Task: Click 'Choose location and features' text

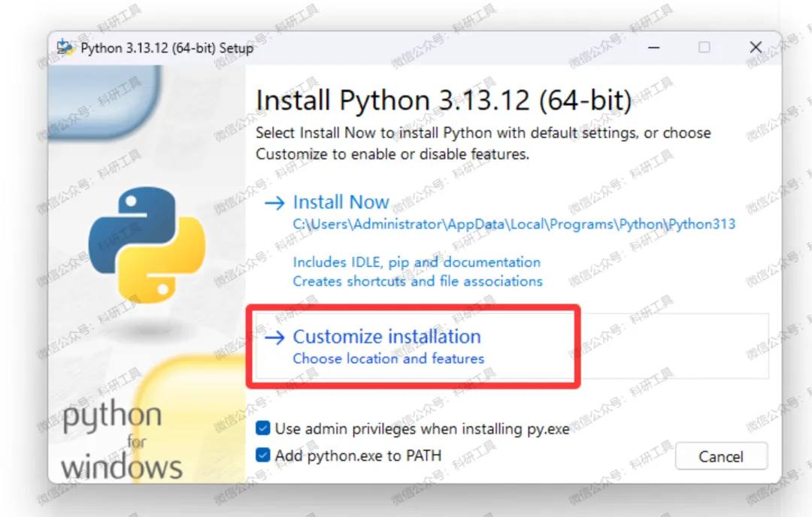Action: click(389, 358)
